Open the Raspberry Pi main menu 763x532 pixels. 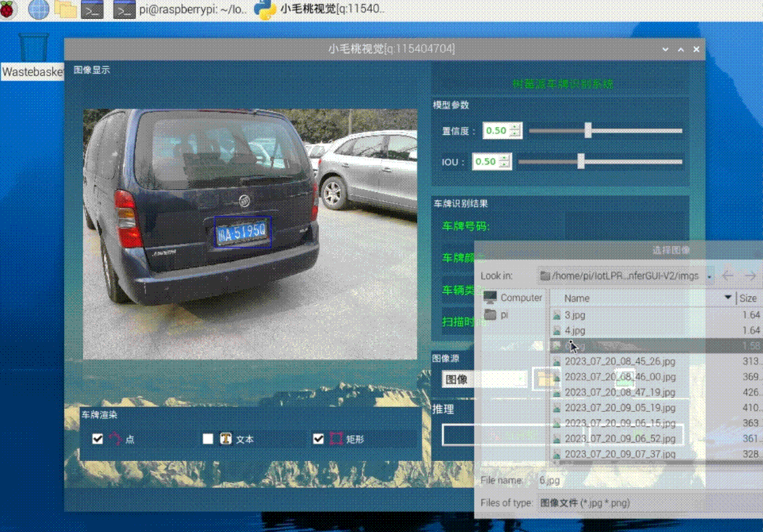click(7, 9)
